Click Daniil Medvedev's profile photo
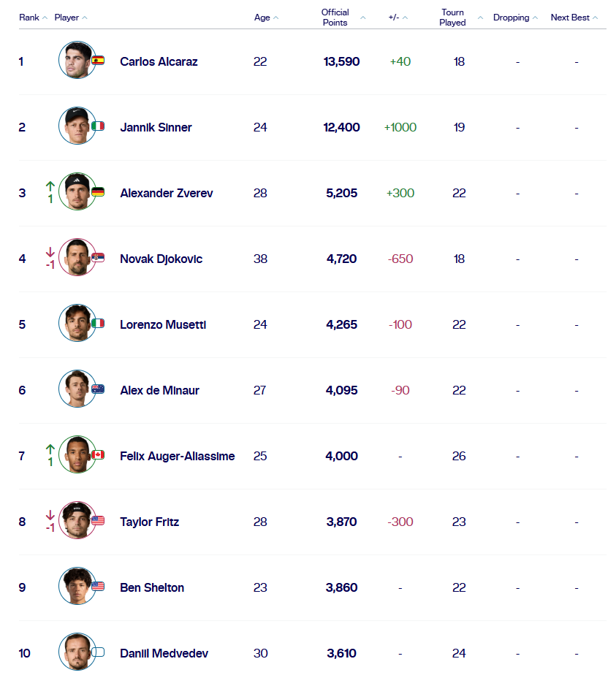 click(x=78, y=652)
